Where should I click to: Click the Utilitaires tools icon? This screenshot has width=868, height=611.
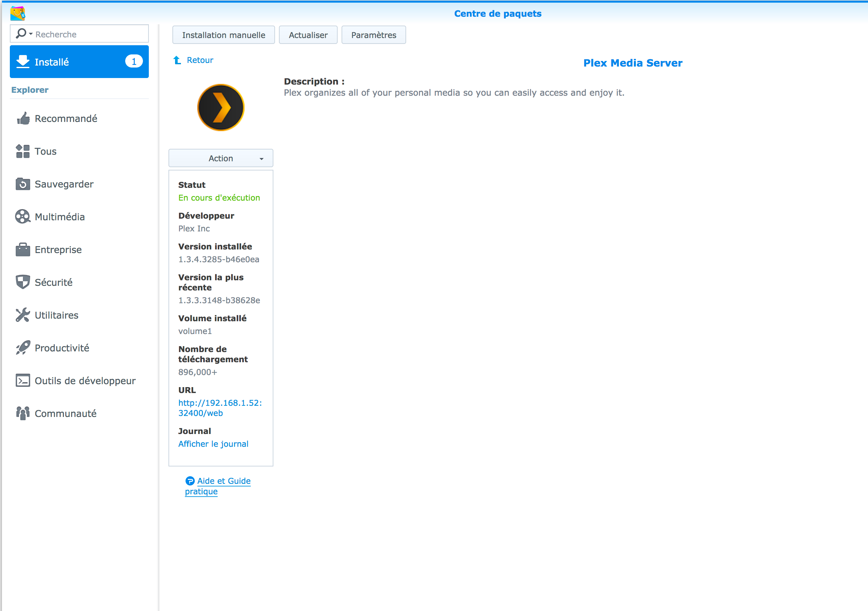pyautogui.click(x=23, y=315)
